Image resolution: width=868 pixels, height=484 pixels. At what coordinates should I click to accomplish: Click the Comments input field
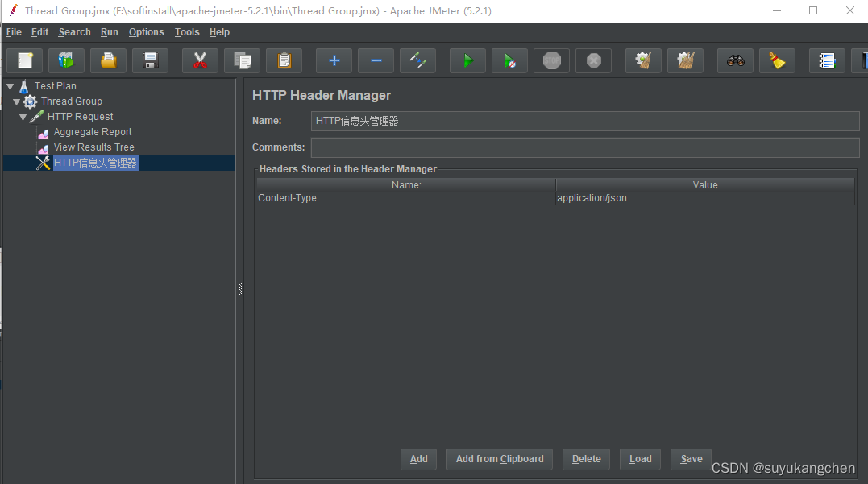tap(585, 147)
